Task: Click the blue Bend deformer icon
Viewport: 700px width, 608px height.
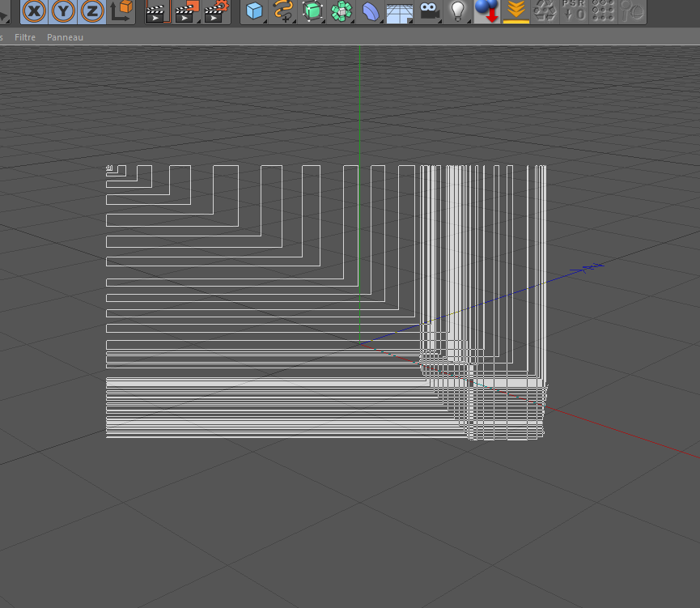Action: 370,11
